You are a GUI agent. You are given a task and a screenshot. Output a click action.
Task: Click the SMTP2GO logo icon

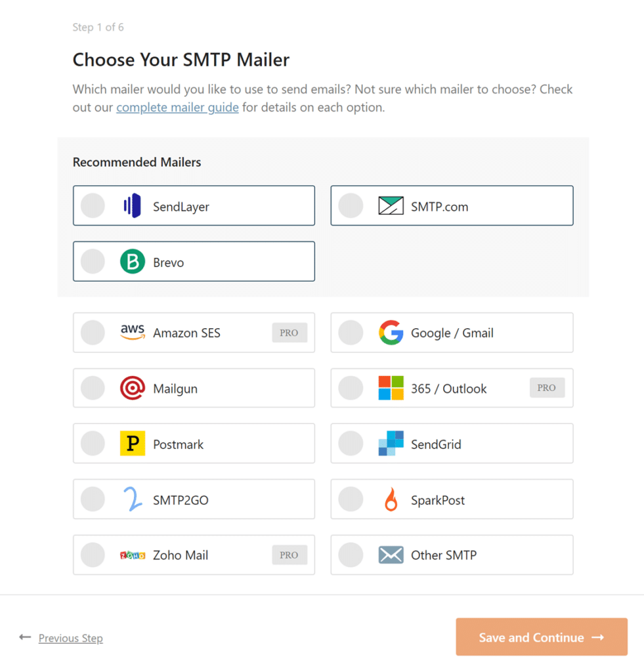pyautogui.click(x=133, y=499)
